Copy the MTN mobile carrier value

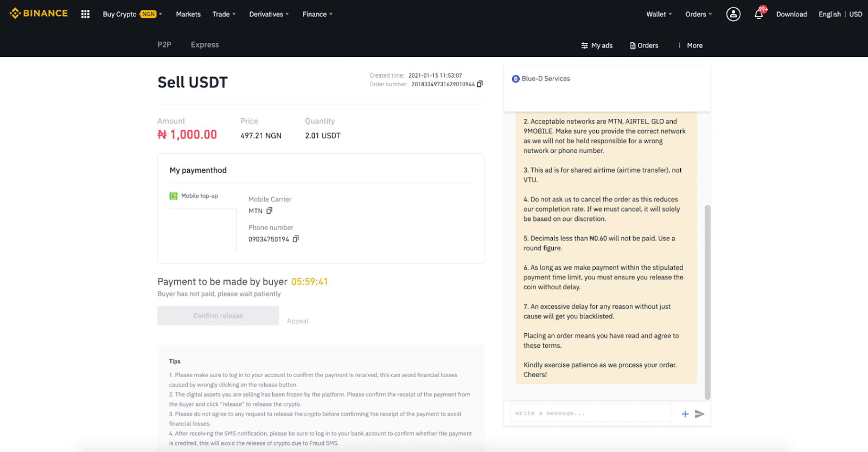tap(269, 211)
